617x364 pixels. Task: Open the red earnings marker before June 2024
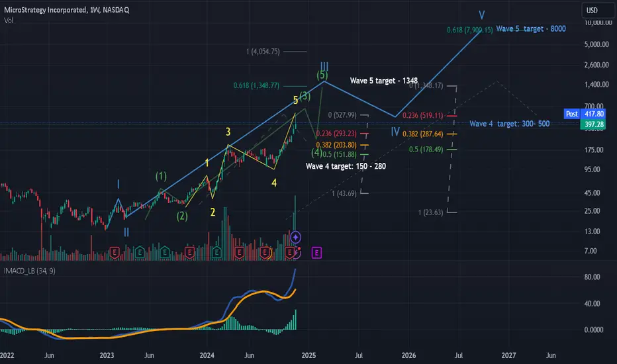click(239, 252)
